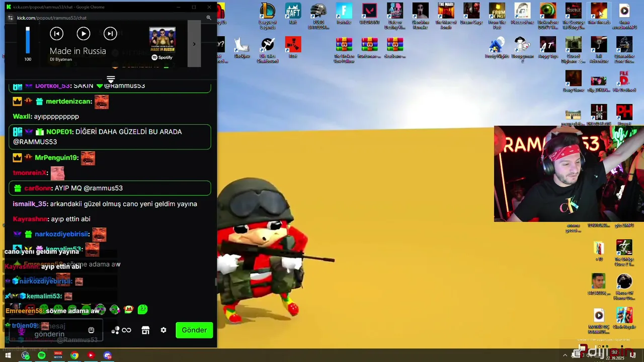Click the streamer webcam overlay
The height and width of the screenshot is (362, 644).
click(x=569, y=173)
